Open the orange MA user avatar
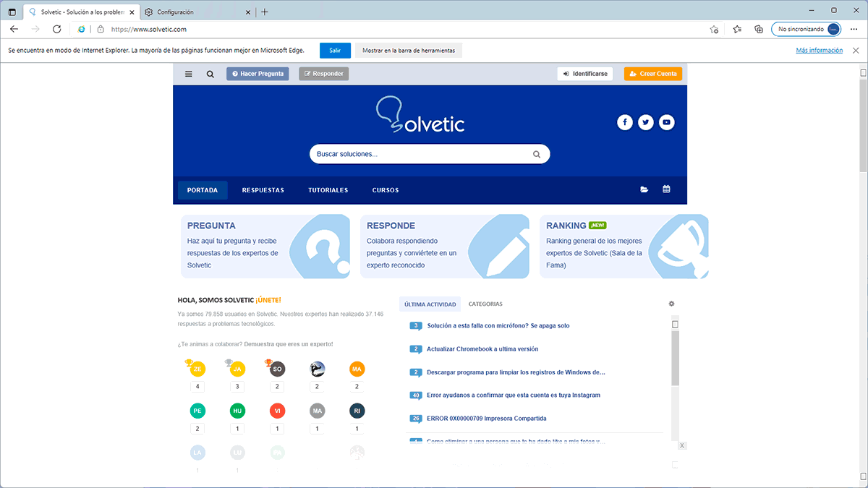Viewport: 868px width, 488px height. point(357,369)
